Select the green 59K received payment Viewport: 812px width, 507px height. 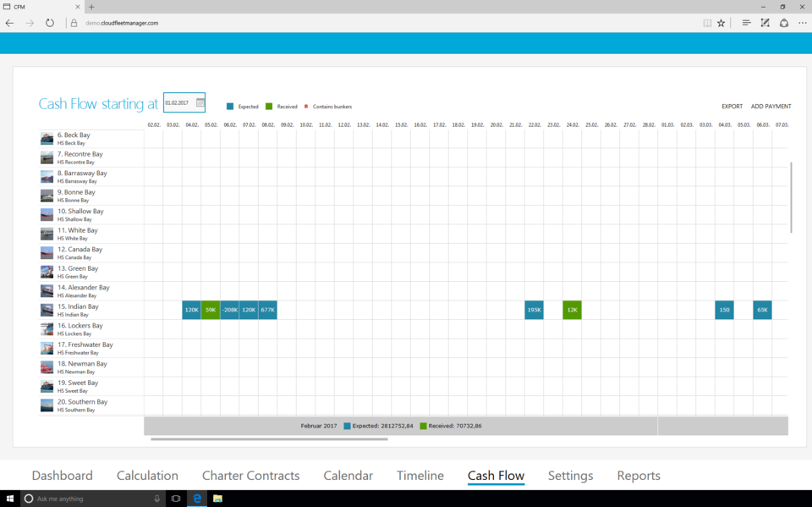(x=211, y=310)
